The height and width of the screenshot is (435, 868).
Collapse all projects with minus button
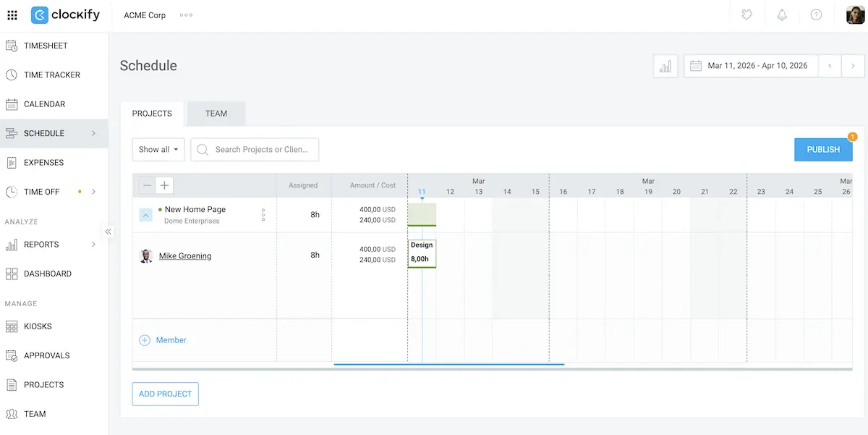tap(148, 185)
